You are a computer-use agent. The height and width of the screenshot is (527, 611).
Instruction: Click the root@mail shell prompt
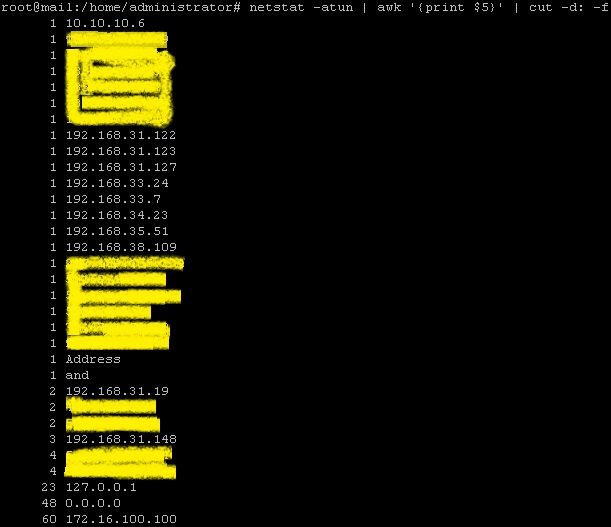(x=121, y=7)
